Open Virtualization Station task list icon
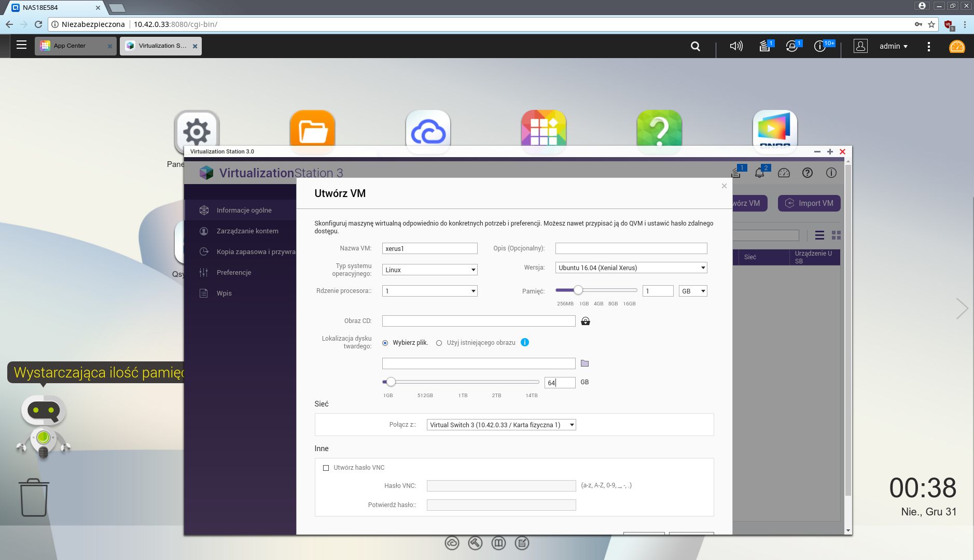The height and width of the screenshot is (560, 974). [736, 172]
